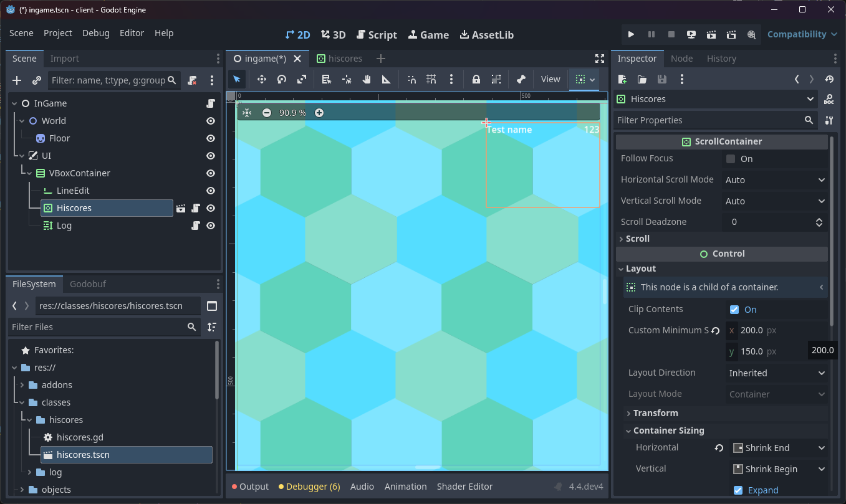Collapse the Container Sizing section
The image size is (846, 504).
[726, 430]
